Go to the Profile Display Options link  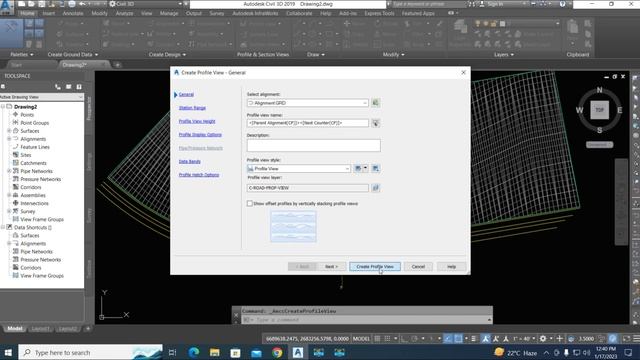(200, 135)
